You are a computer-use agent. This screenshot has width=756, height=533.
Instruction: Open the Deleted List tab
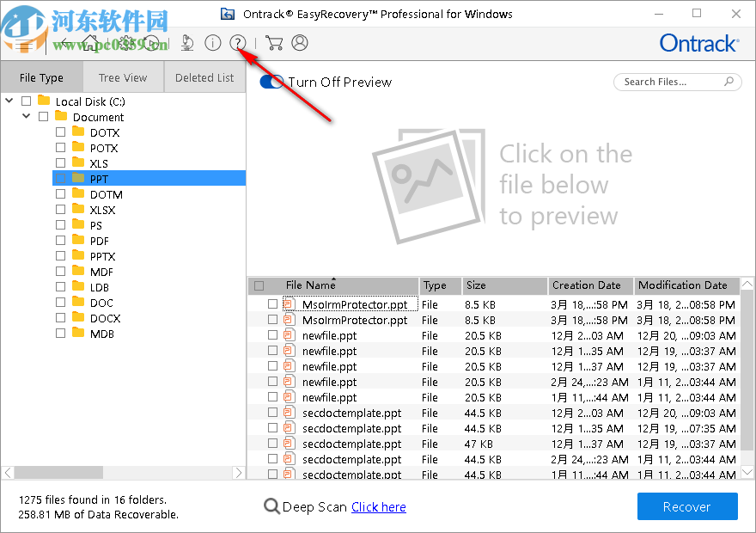(204, 77)
